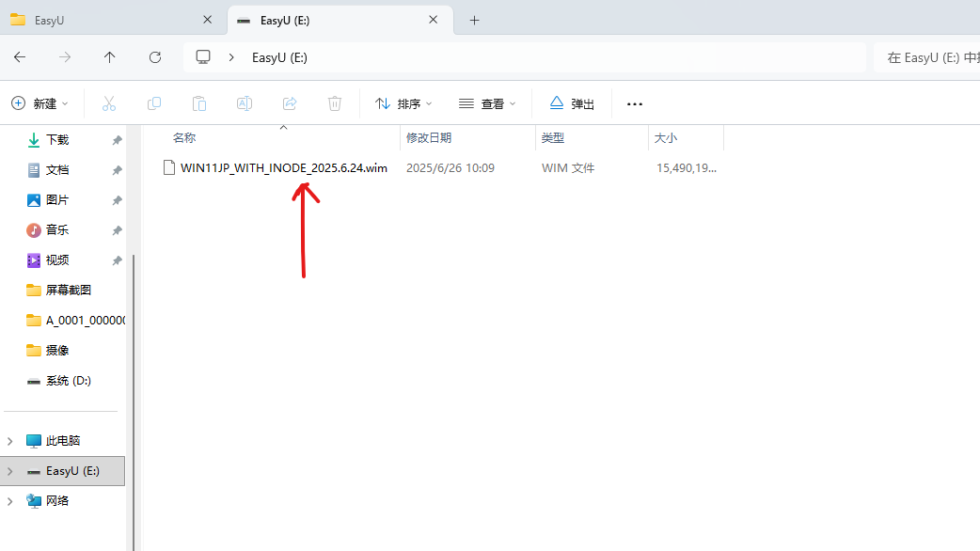The height and width of the screenshot is (551, 980).
Task: Click the Paste clipboard icon
Action: (x=199, y=103)
